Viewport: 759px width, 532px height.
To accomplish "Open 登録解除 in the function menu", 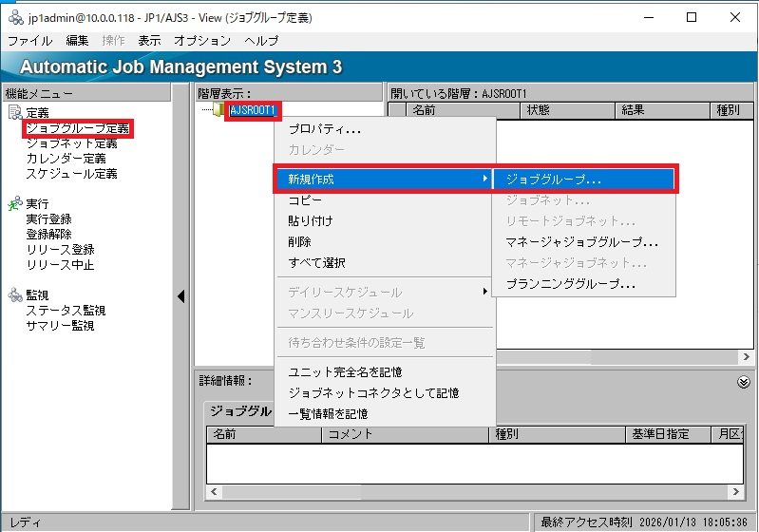I will [x=48, y=235].
